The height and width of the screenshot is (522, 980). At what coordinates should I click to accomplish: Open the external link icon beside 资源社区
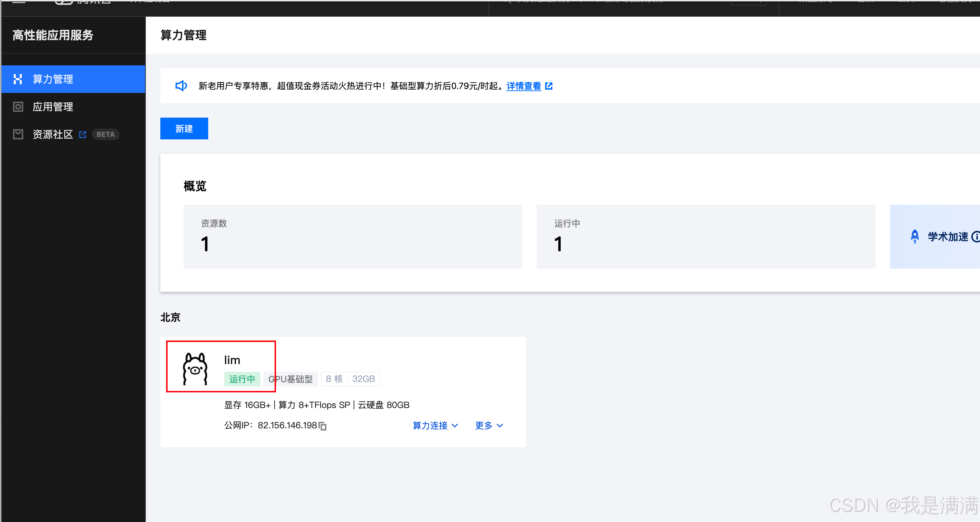pos(83,134)
